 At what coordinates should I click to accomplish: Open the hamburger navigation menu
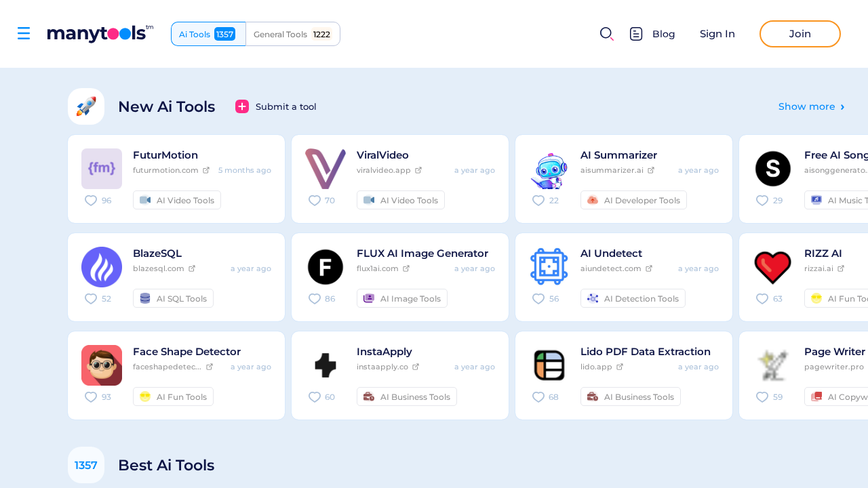click(24, 33)
